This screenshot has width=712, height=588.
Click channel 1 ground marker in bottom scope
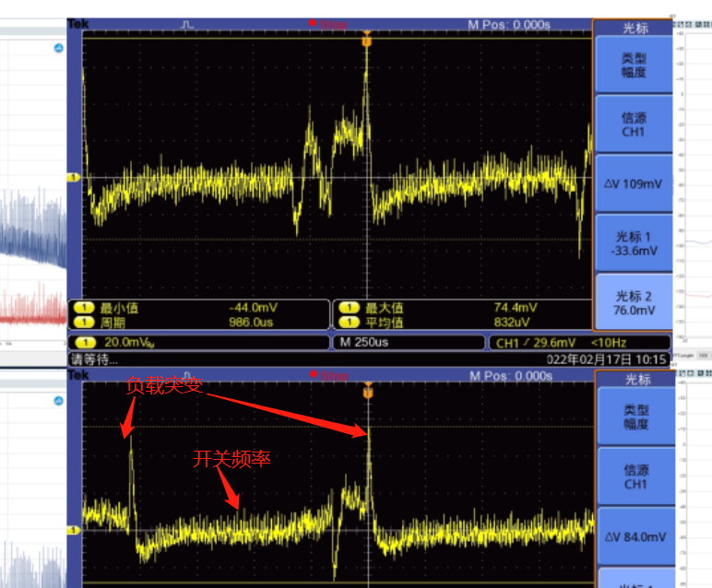point(74,529)
